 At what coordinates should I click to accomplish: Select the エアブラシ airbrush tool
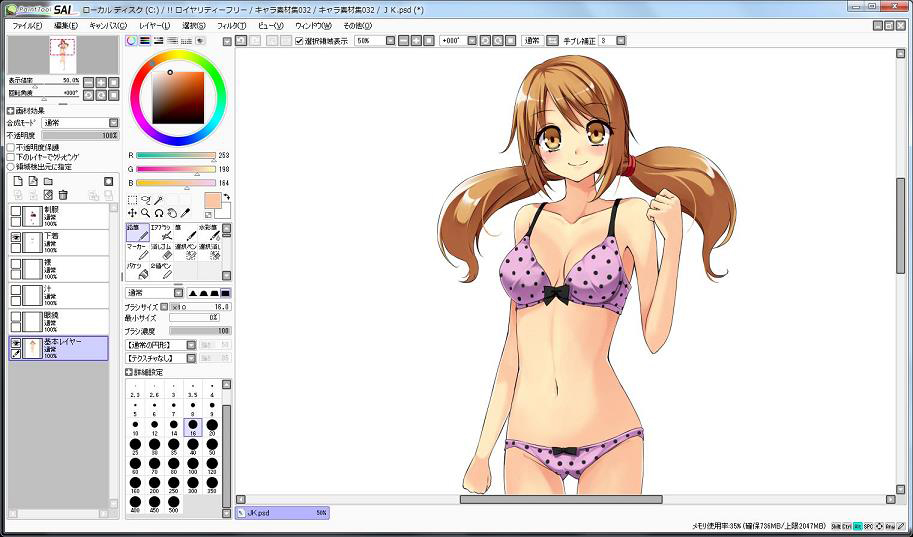click(162, 232)
